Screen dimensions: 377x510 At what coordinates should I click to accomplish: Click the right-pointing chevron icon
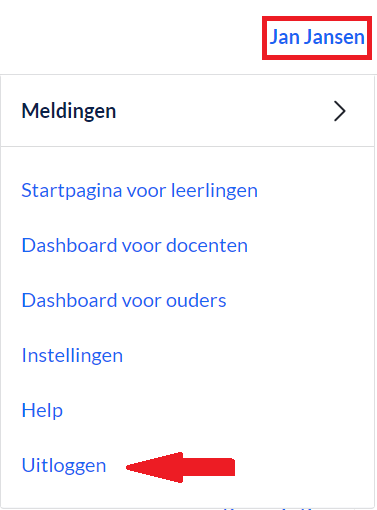click(340, 111)
